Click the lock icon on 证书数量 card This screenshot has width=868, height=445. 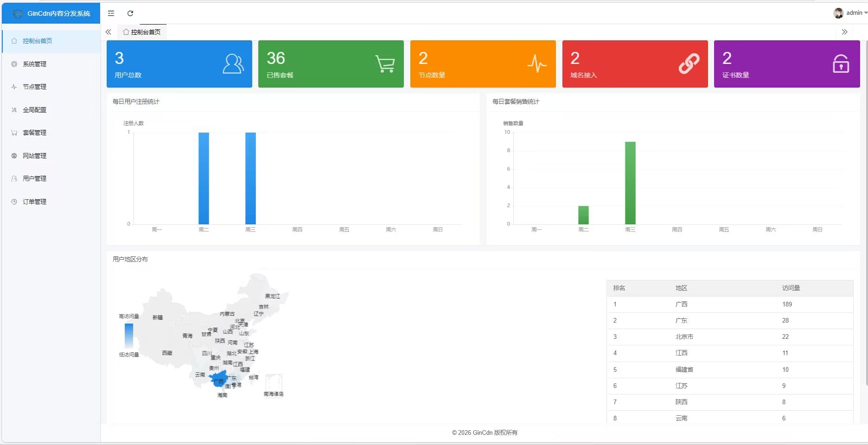pos(841,64)
